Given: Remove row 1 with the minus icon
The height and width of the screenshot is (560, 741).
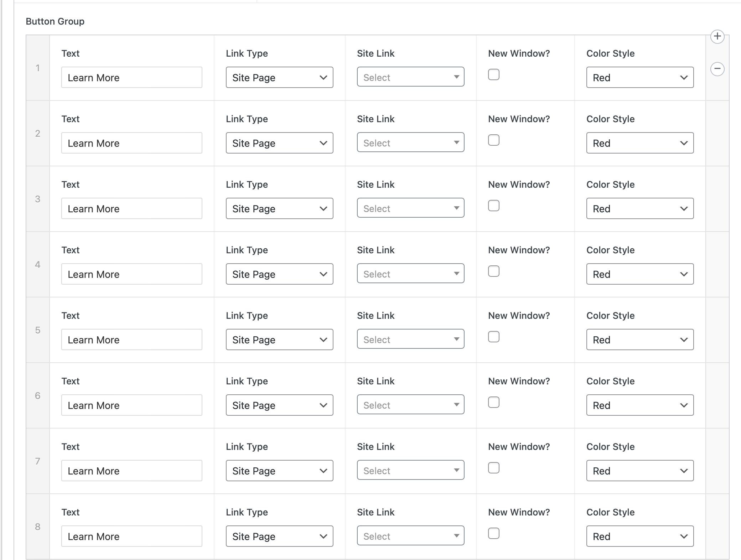Looking at the screenshot, I should [x=717, y=69].
